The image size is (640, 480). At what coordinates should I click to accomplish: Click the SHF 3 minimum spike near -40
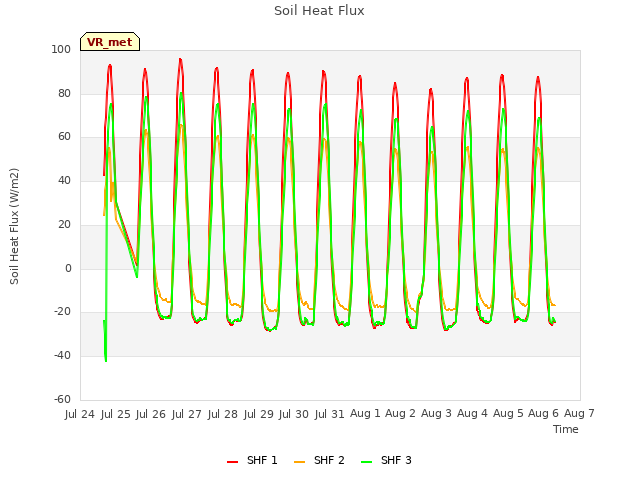tap(106, 360)
